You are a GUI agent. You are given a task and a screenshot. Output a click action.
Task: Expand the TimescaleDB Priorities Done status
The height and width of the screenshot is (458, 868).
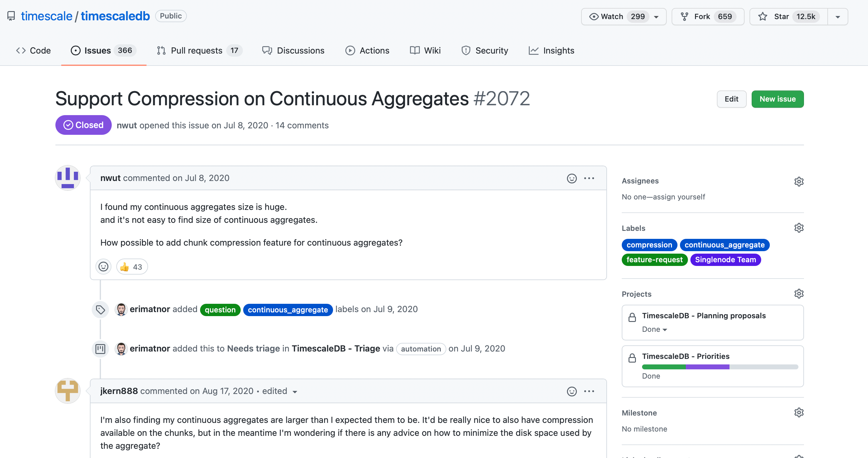pyautogui.click(x=651, y=376)
